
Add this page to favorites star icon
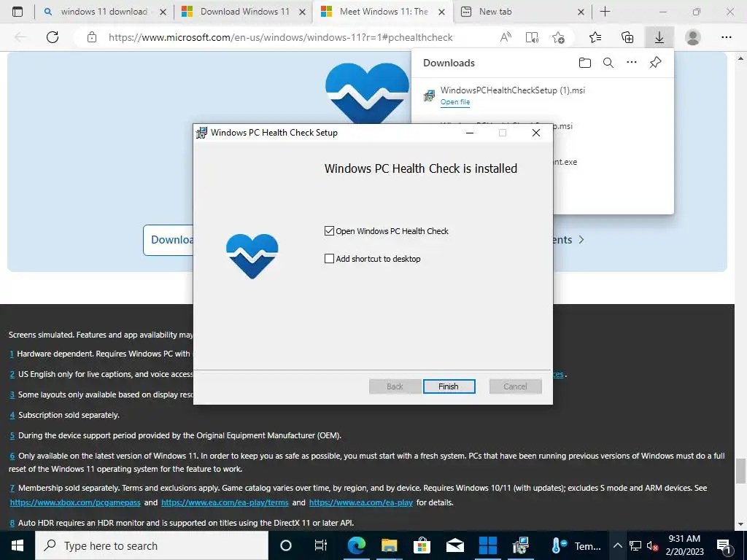pyautogui.click(x=558, y=37)
